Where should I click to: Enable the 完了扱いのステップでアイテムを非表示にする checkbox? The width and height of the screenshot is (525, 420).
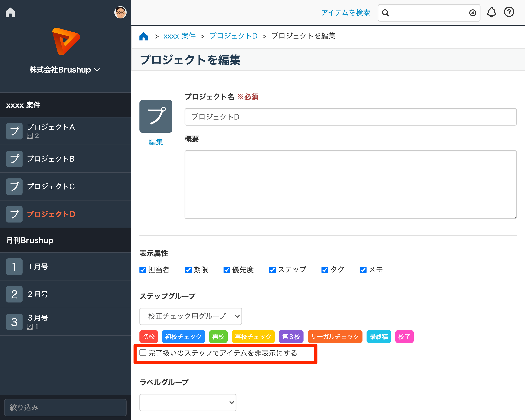point(143,352)
